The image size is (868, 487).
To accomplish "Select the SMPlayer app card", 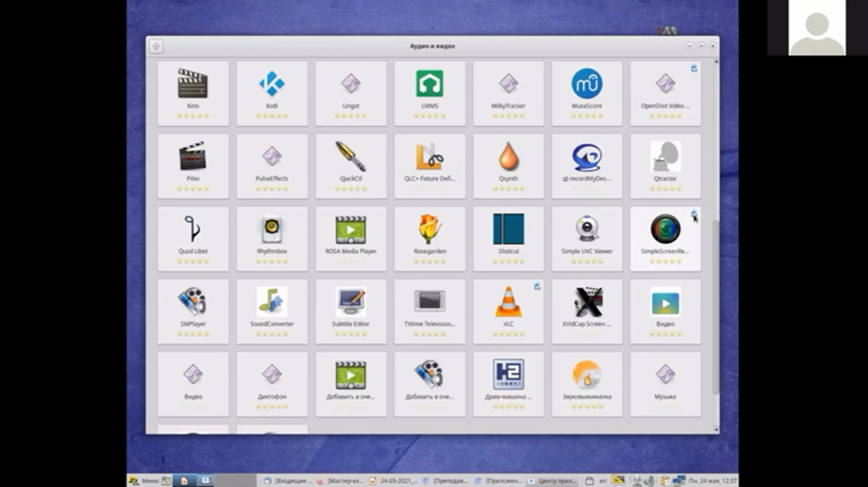I will click(x=192, y=311).
